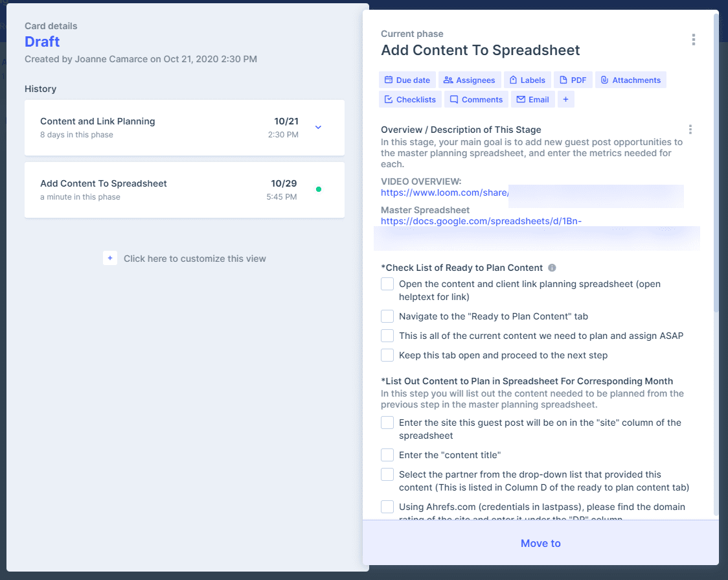The height and width of the screenshot is (580, 728).
Task: Open the Assignees option
Action: [x=470, y=80]
